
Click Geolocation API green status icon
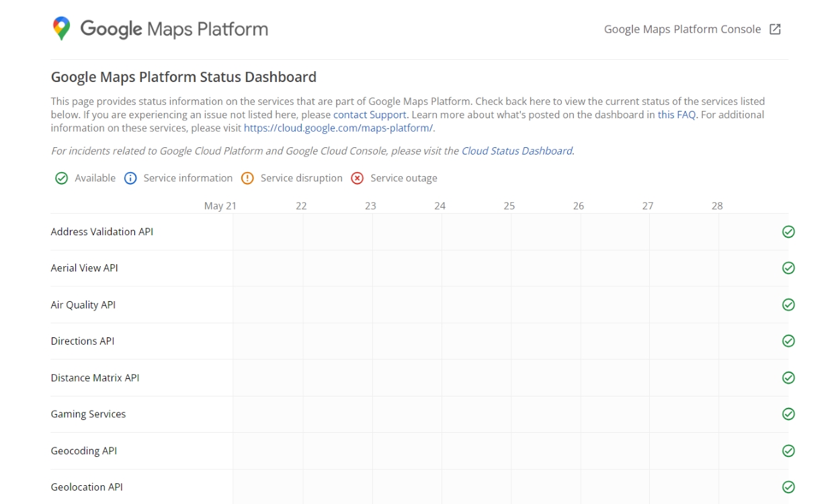click(788, 487)
